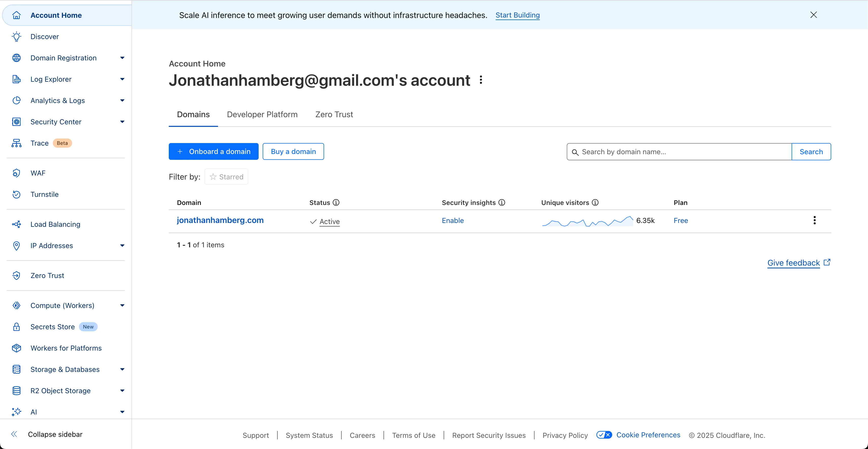Open the System Status footer link
Screen dimensions: 868x449
[309, 435]
